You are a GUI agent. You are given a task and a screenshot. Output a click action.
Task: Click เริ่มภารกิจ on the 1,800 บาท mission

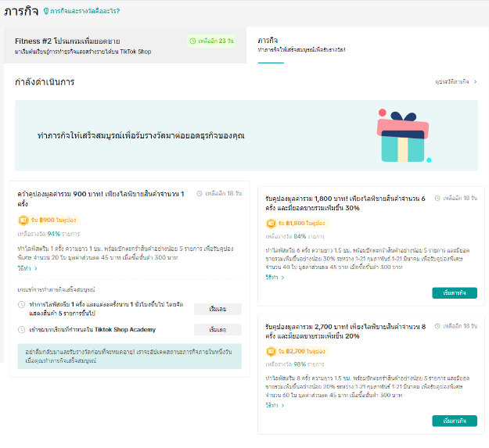click(455, 293)
